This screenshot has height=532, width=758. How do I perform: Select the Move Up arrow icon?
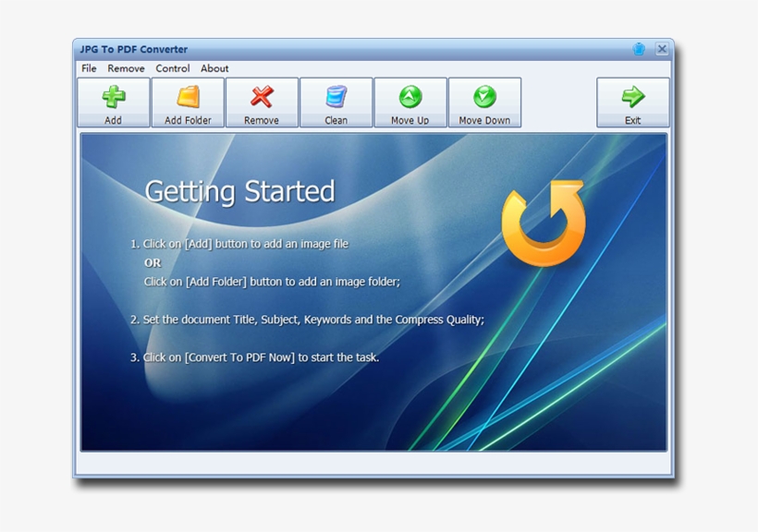click(x=410, y=96)
